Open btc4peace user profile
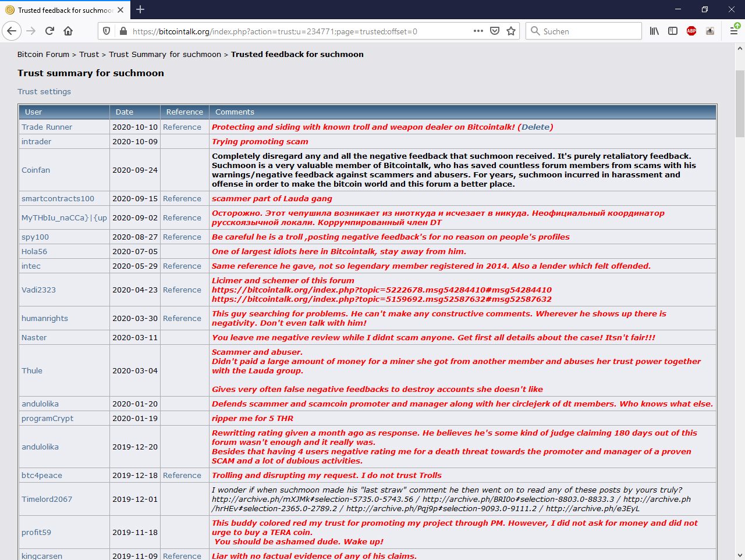The image size is (745, 560). 42,475
